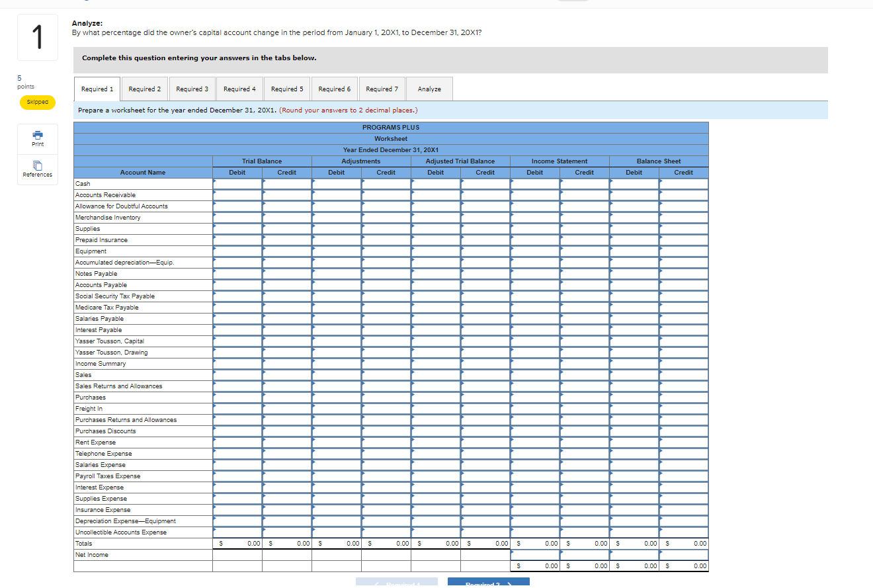Click Payroll Taxes Expense Adjustments debit cell
Image resolution: width=873 pixels, height=588 pixels.
pos(337,476)
